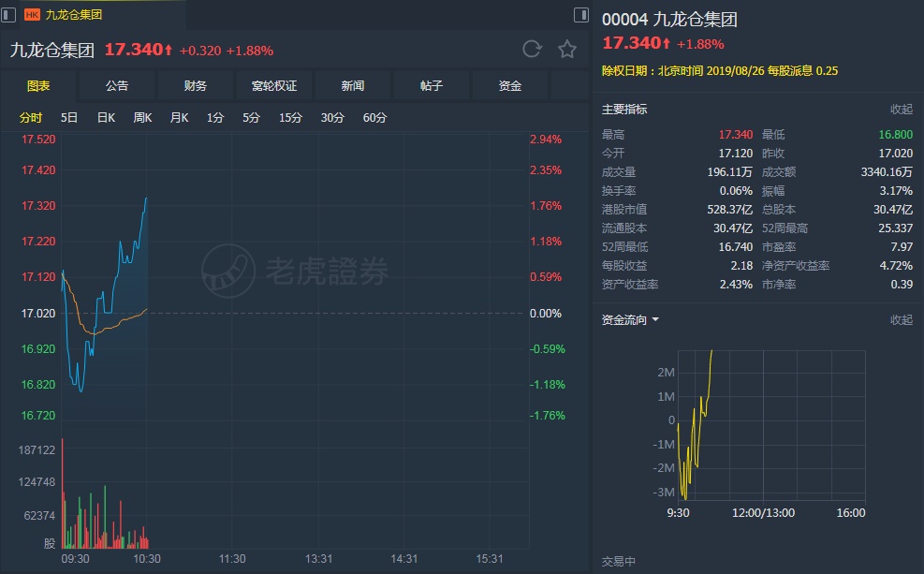This screenshot has width=924, height=574.
Task: Click the refresh quote icon
Action: point(532,49)
